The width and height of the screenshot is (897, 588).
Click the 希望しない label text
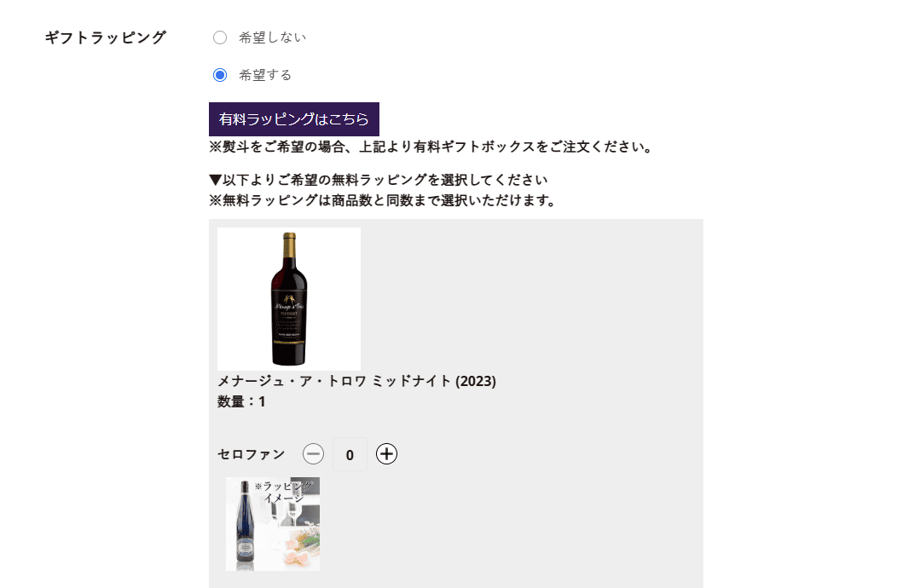[272, 37]
